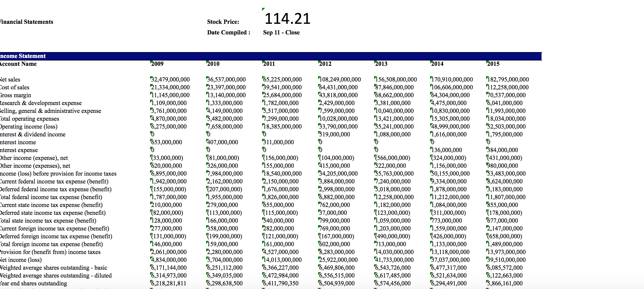Select 2010 cost of sales 23,397,000,000
The width and height of the screenshot is (644, 289).
[x=226, y=87]
